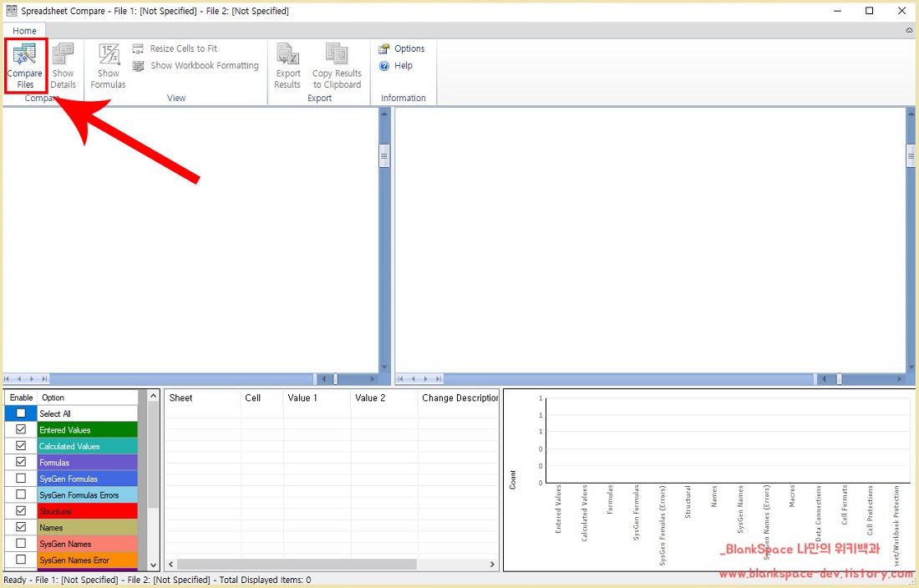Click the results table scroll right arrow
This screenshot has width=919, height=588.
(x=492, y=564)
